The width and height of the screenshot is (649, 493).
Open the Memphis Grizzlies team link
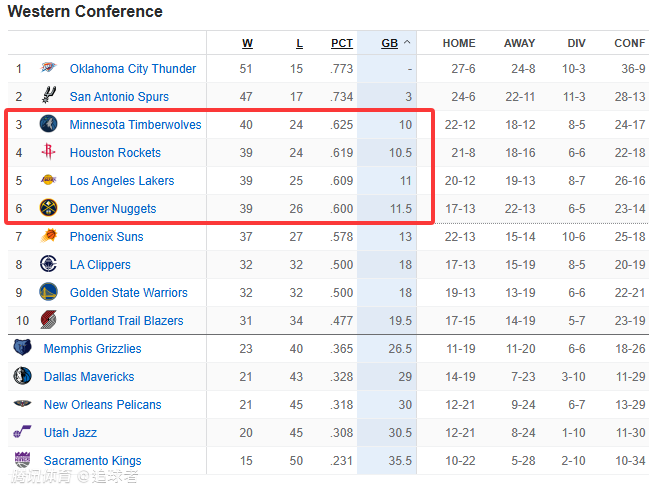coord(92,349)
